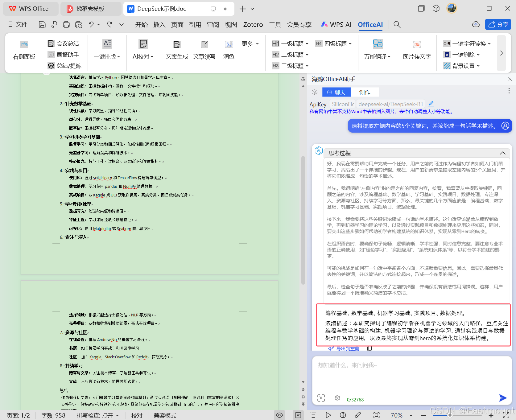The image size is (516, 420).
Task: Open the WPS AI tab
Action: click(336, 25)
